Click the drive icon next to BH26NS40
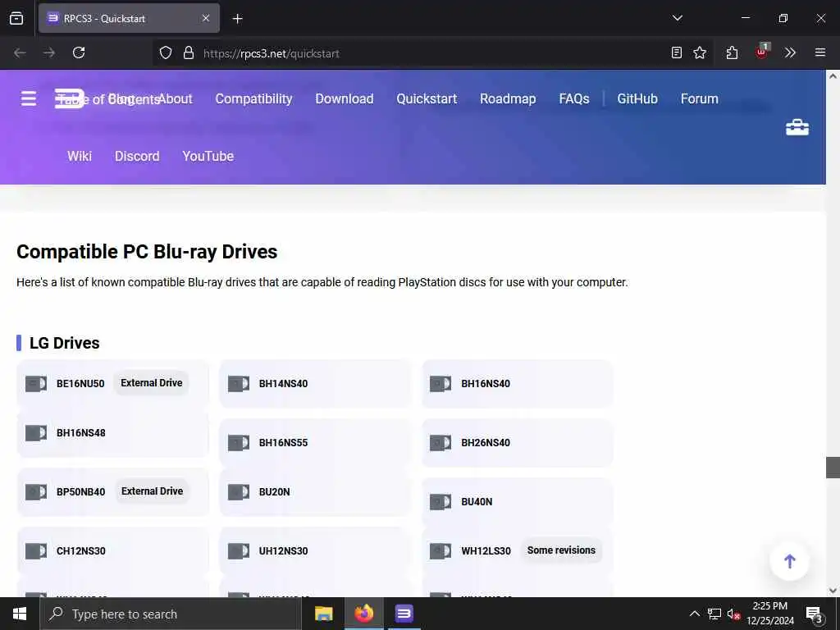Viewport: 840px width, 630px height. (441, 442)
